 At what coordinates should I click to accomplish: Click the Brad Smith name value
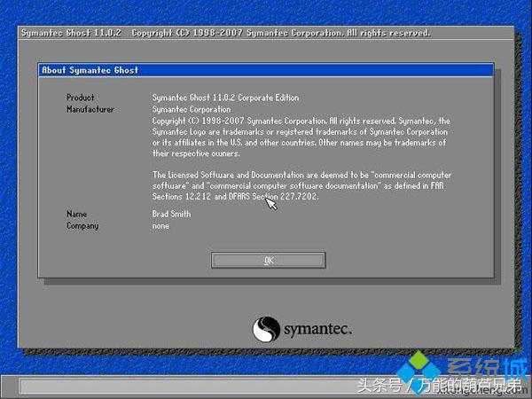[171, 214]
